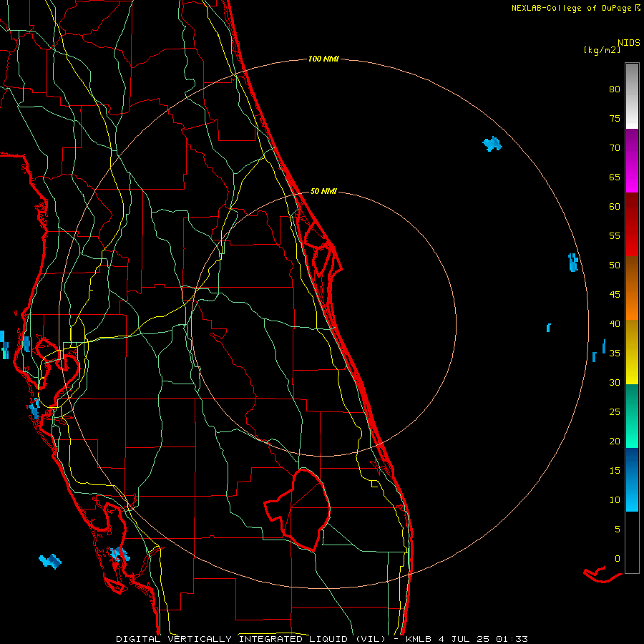Viewport: 644px width, 644px height.
Task: Click the blue segment of the color bar
Action: tap(632, 479)
